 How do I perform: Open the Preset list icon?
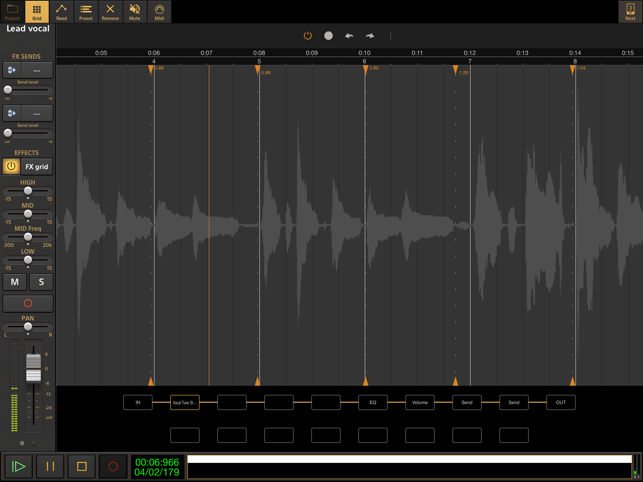(86, 11)
